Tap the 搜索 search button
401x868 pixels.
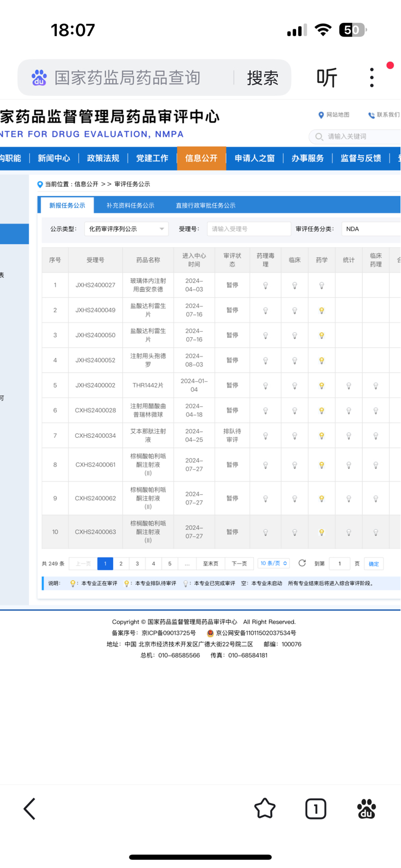(x=263, y=78)
